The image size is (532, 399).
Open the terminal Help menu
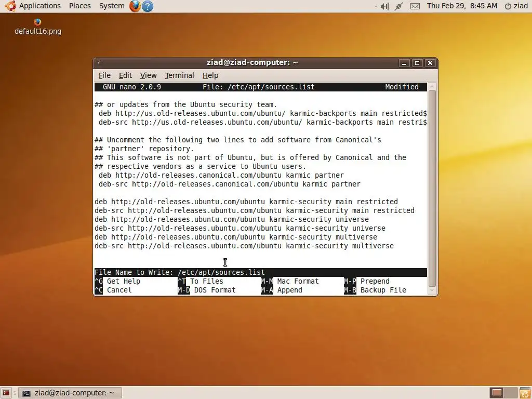[210, 75]
